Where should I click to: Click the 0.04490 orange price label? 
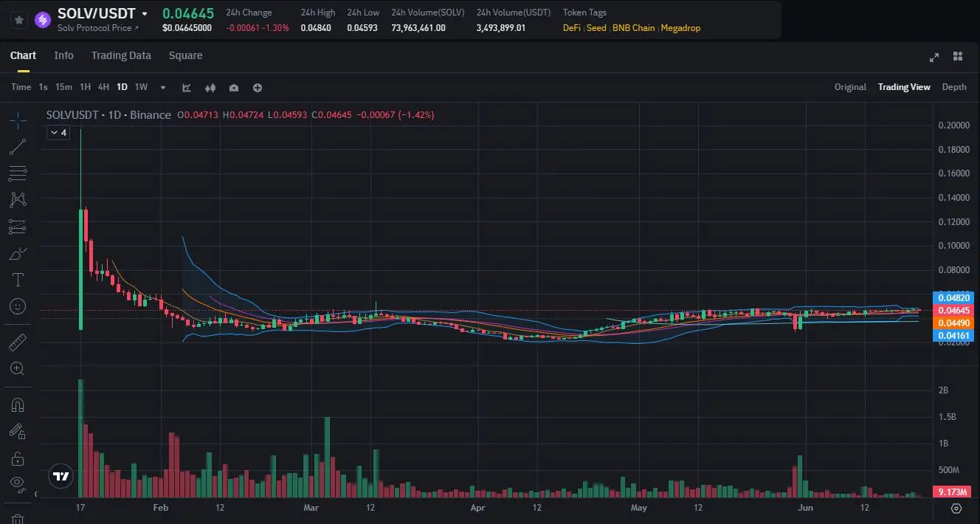(954, 323)
